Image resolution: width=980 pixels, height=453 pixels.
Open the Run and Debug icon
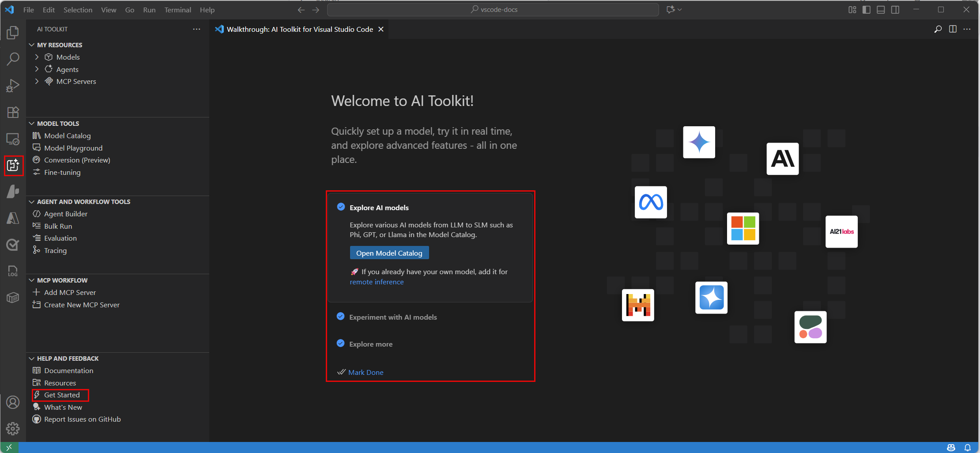pyautogui.click(x=13, y=85)
